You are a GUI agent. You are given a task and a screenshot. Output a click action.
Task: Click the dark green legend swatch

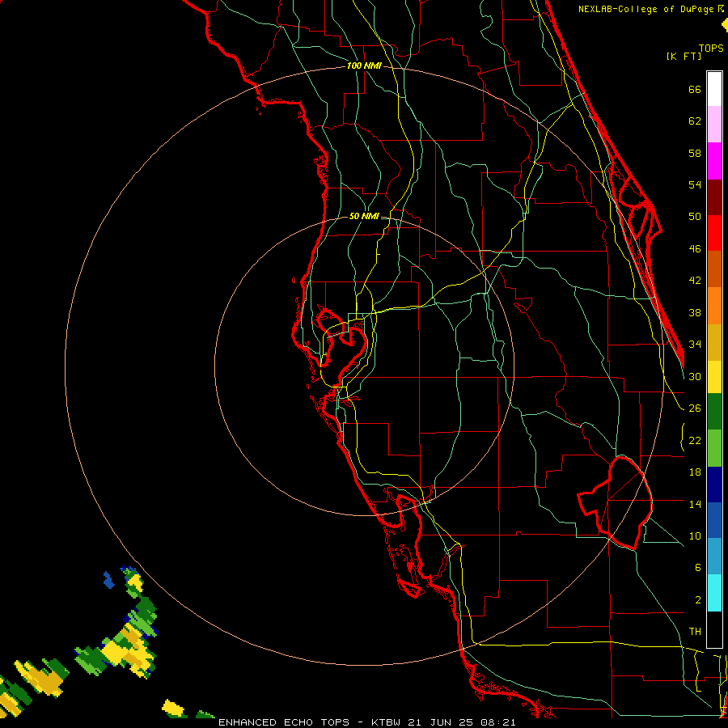click(714, 412)
